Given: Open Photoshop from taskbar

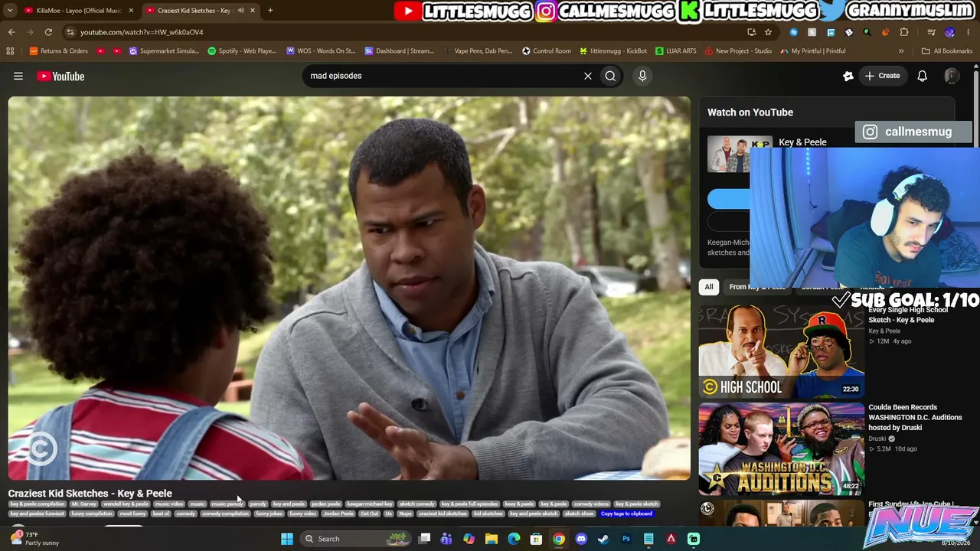Looking at the screenshot, I should [x=626, y=539].
